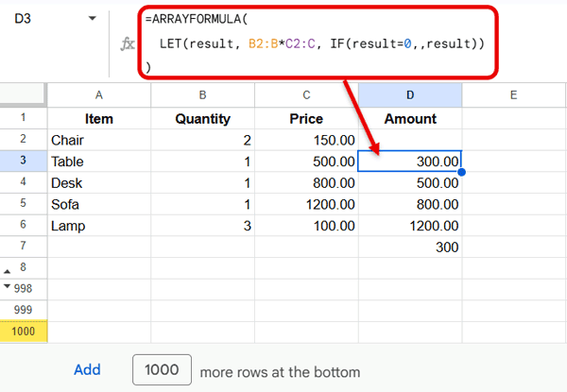Click the Quantity header cell

202,118
